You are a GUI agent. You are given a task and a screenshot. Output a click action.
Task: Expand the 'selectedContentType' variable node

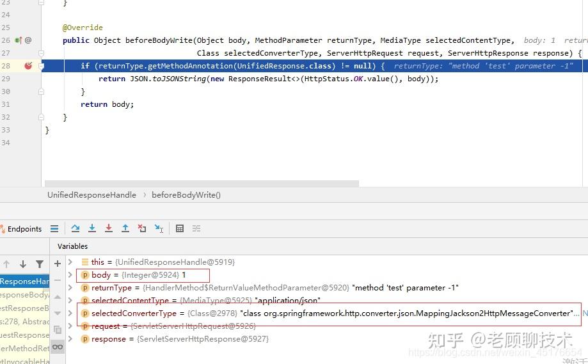pos(70,300)
